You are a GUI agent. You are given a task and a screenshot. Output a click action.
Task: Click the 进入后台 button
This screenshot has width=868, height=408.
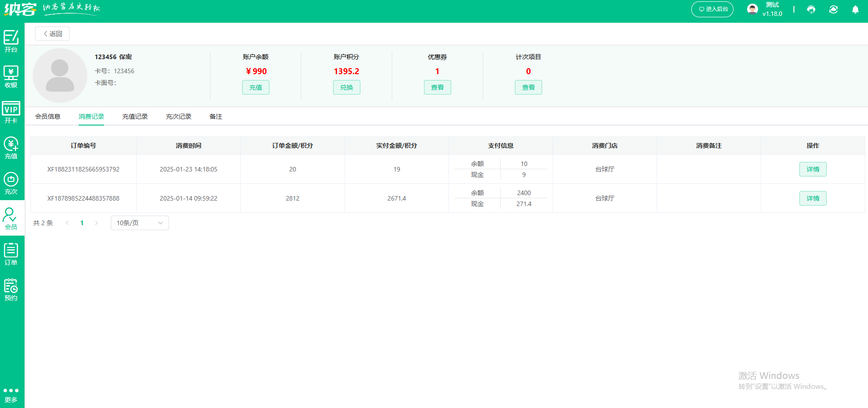coord(712,9)
